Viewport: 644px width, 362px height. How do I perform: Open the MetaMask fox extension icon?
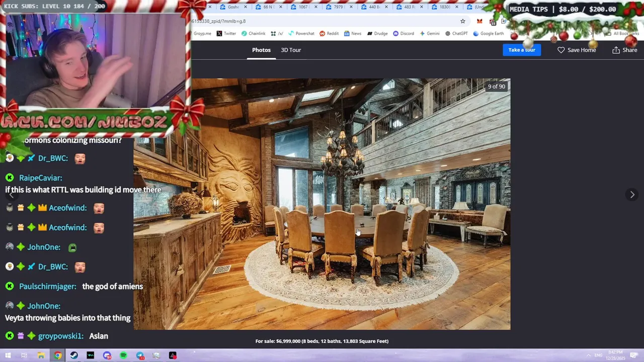[479, 21]
